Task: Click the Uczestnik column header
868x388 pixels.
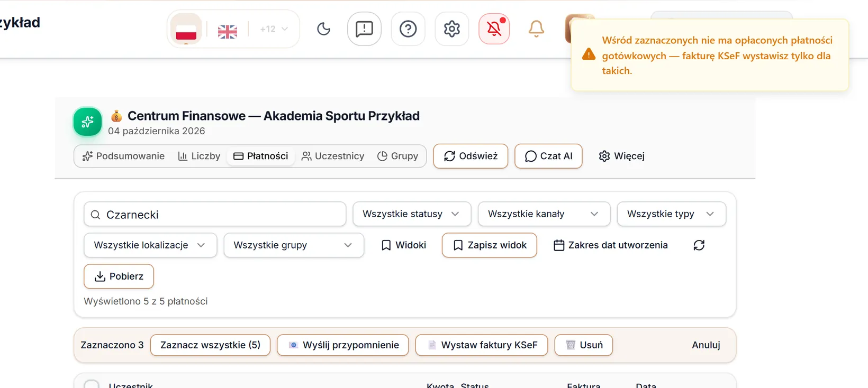Action: pyautogui.click(x=131, y=385)
